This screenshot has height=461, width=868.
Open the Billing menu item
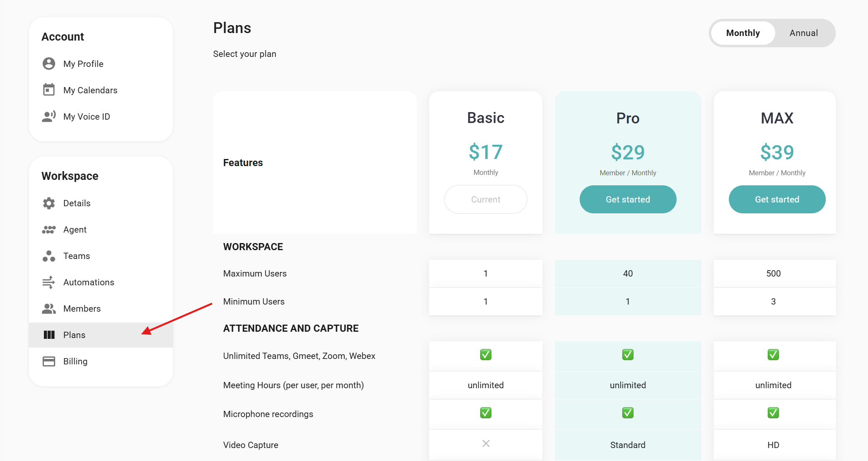coord(75,361)
